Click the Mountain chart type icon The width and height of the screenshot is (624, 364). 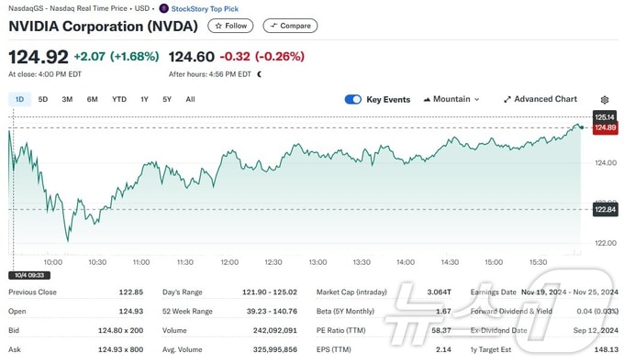click(427, 99)
